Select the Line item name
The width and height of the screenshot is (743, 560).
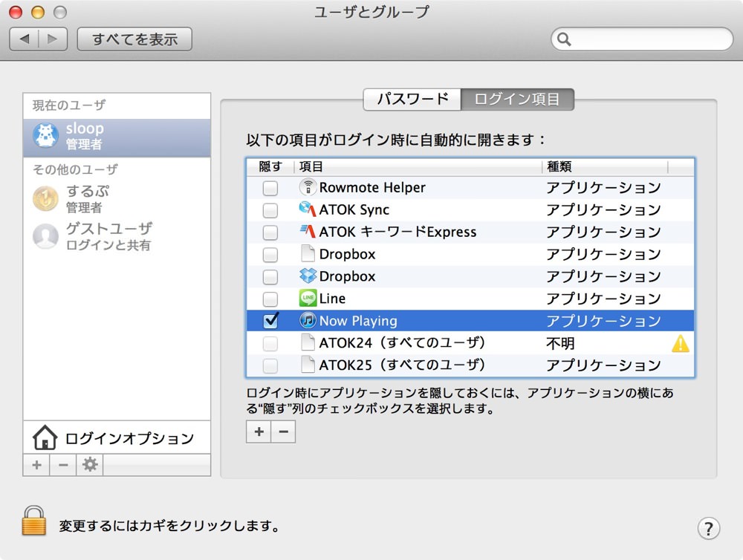tap(332, 299)
